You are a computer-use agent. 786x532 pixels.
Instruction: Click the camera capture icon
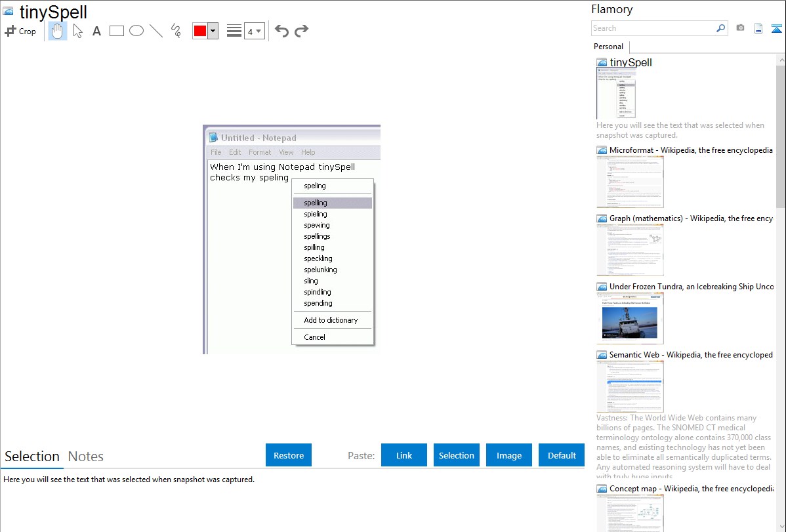740,28
